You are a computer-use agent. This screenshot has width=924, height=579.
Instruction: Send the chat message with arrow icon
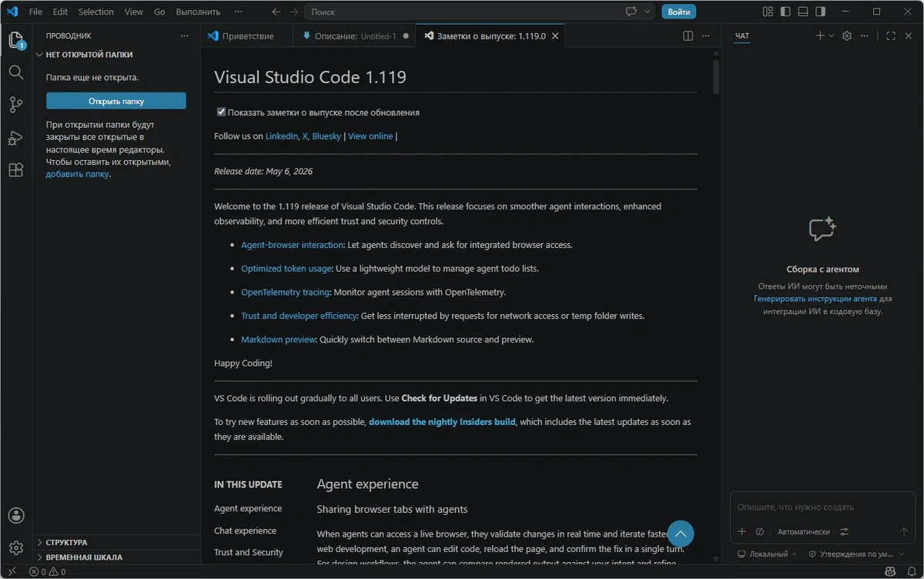(904, 531)
